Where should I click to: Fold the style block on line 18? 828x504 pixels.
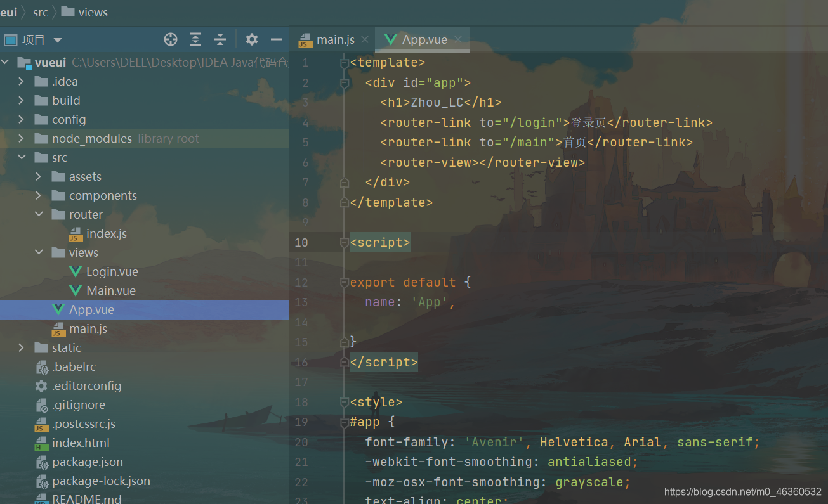[x=345, y=402]
